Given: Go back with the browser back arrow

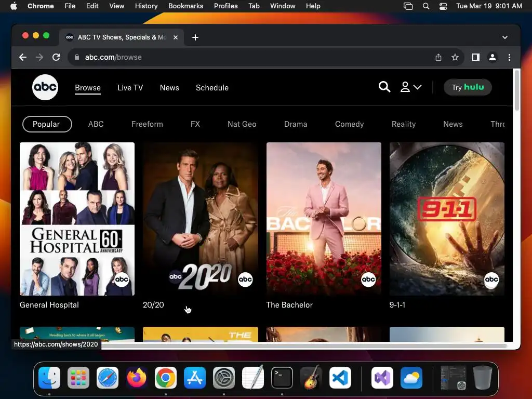Looking at the screenshot, I should coord(23,57).
